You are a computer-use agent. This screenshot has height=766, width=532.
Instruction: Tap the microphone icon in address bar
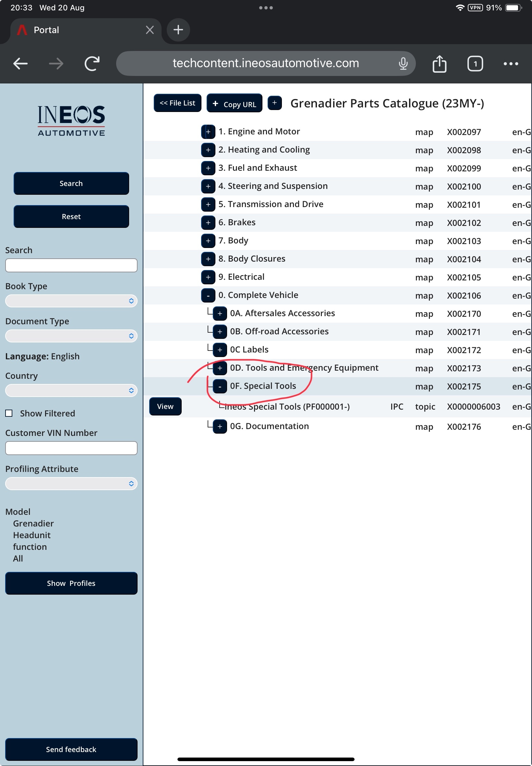tap(403, 63)
